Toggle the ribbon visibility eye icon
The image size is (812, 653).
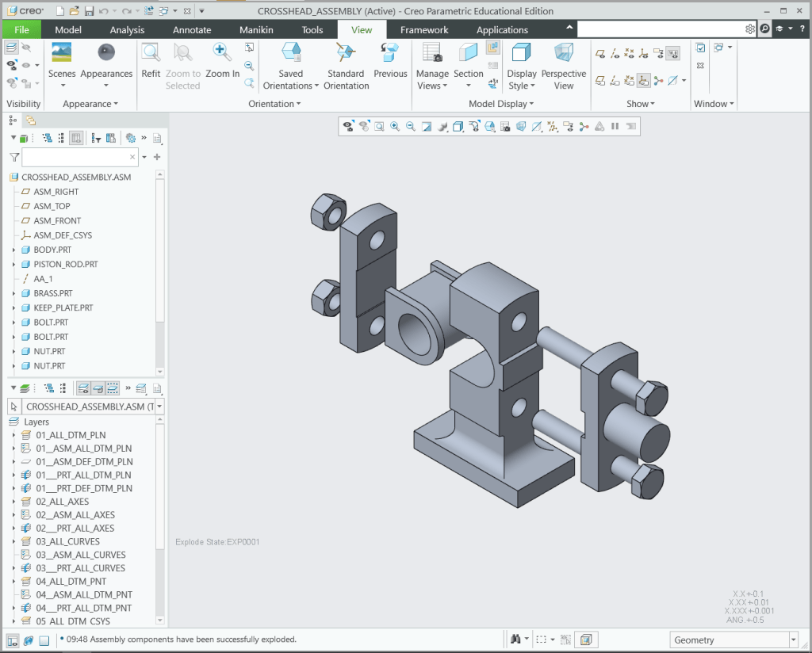coord(12,65)
